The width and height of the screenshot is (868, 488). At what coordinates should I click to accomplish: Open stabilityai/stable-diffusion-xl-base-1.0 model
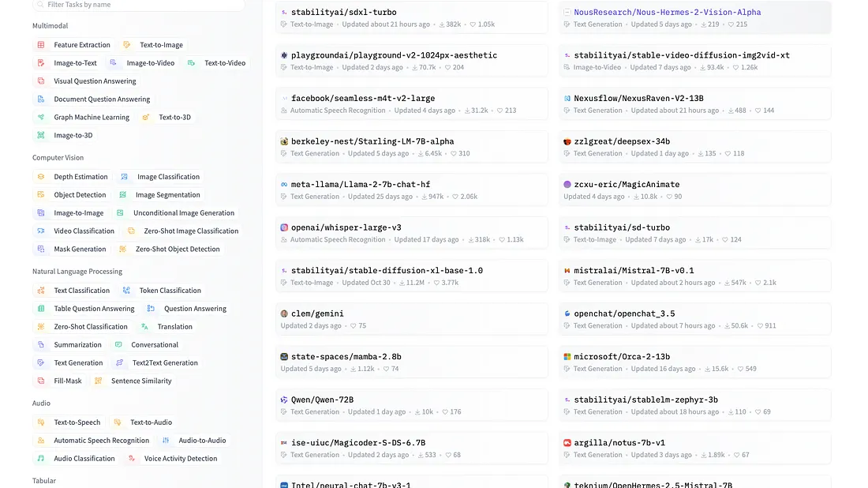click(412, 276)
